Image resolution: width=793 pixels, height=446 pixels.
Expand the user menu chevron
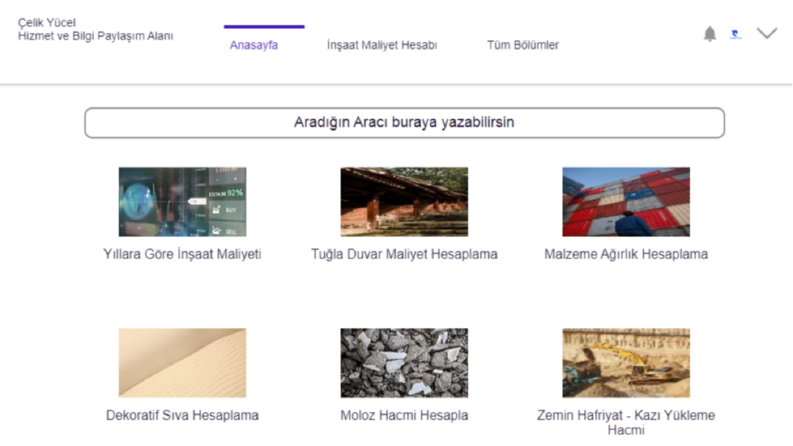(767, 33)
